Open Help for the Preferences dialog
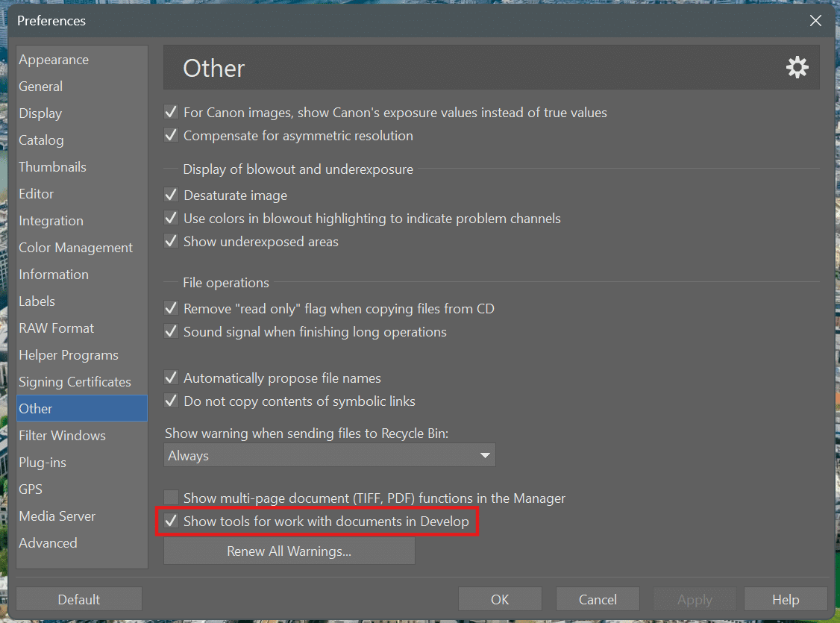Screen dimensions: 840x623 (786, 600)
